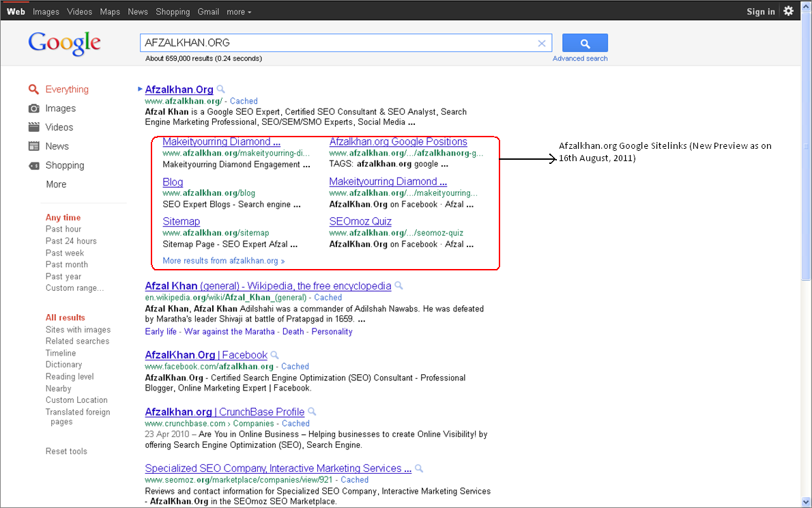Viewport: 812px width, 508px height.
Task: Open News in the top bar
Action: click(138, 12)
